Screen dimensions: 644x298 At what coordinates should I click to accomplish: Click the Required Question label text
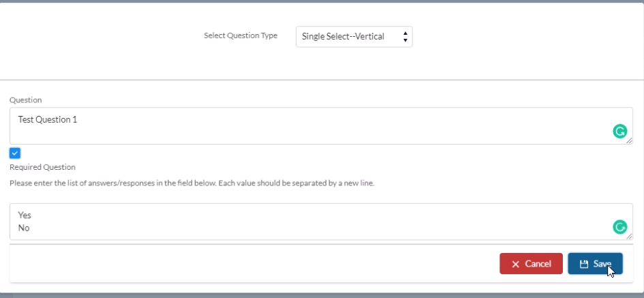tap(42, 167)
